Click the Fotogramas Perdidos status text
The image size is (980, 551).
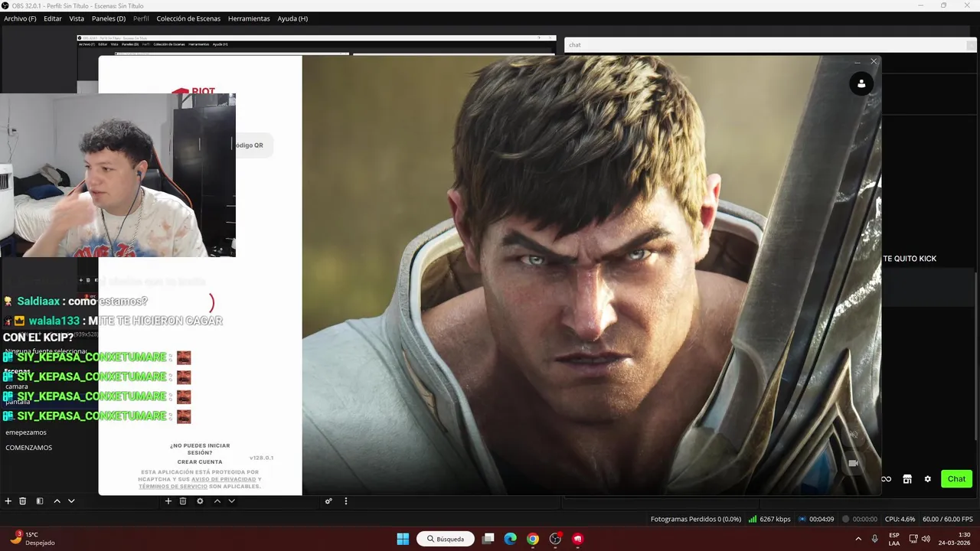[x=696, y=519]
